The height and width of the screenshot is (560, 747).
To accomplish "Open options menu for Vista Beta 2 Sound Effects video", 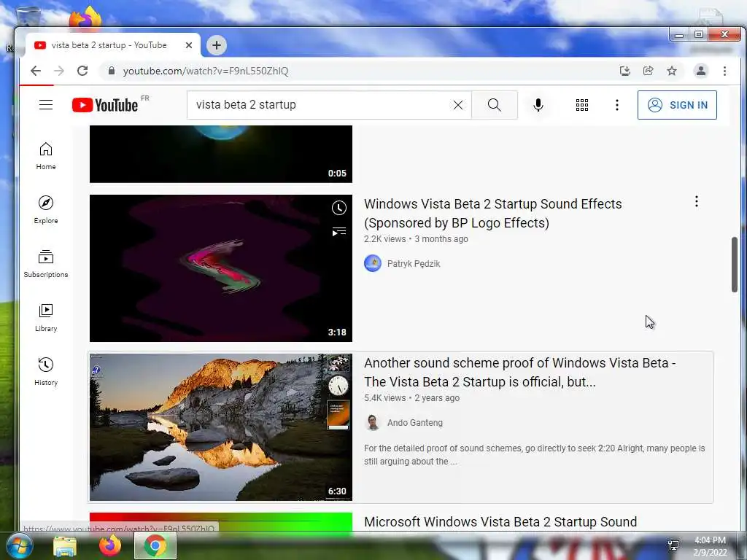I will (x=697, y=201).
